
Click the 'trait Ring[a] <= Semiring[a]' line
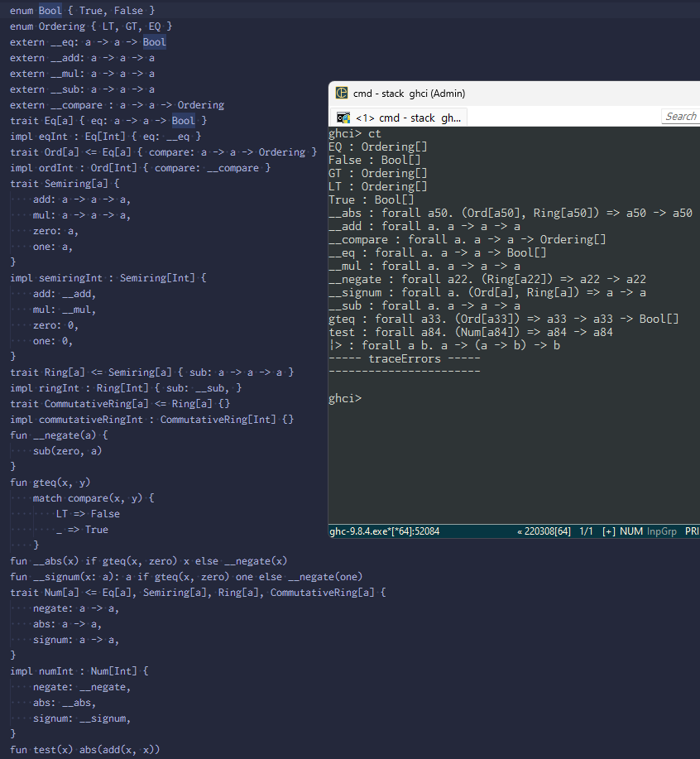pyautogui.click(x=152, y=372)
